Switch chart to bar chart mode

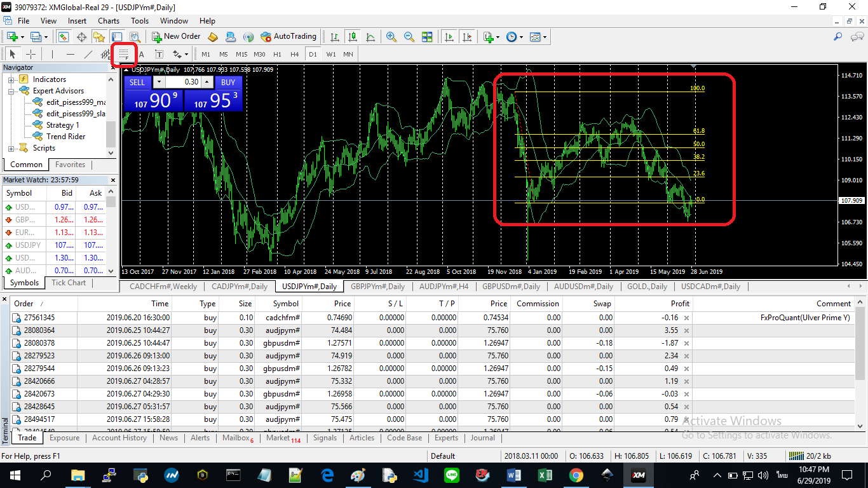[x=334, y=37]
